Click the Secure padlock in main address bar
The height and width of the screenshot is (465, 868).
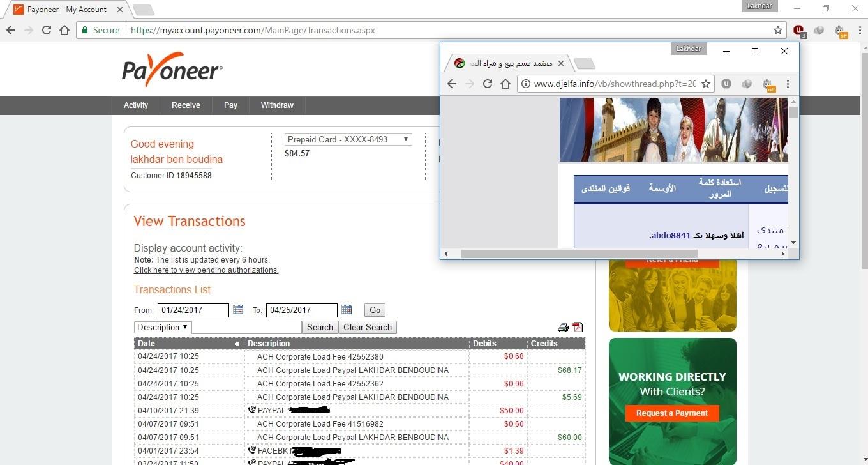[x=84, y=30]
